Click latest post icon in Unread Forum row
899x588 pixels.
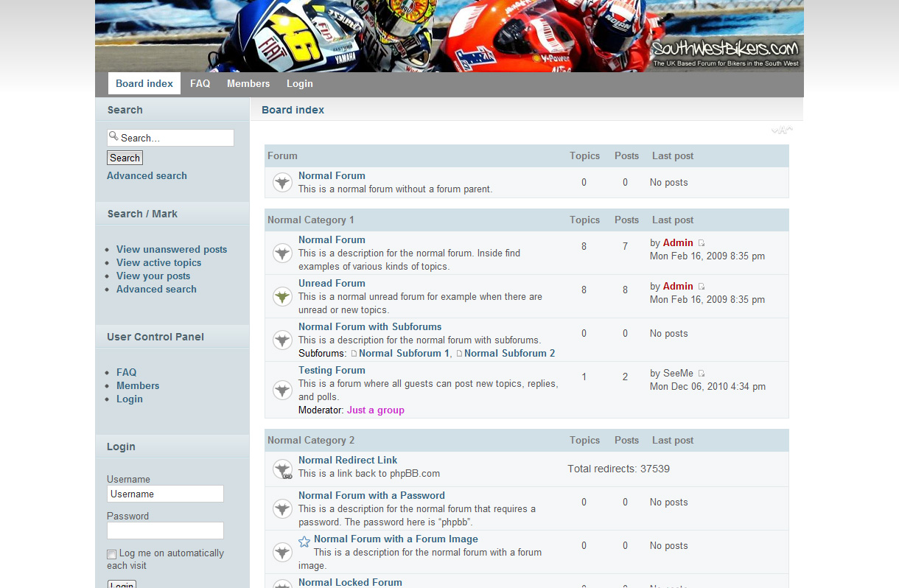[702, 287]
